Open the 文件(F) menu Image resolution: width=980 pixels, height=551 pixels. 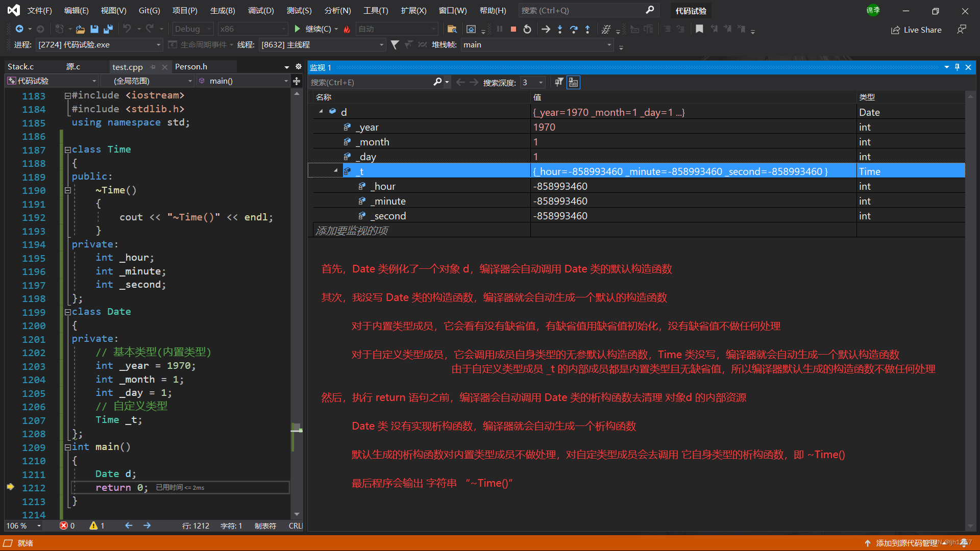point(39,10)
